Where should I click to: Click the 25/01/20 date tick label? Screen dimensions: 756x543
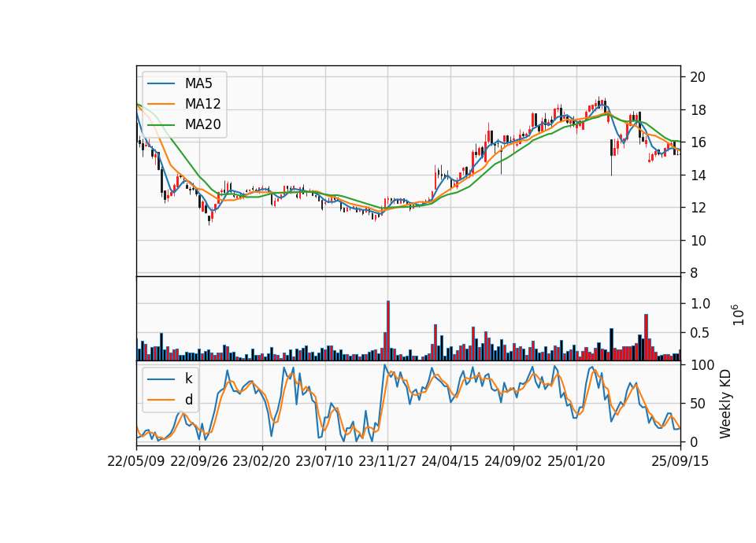click(576, 461)
